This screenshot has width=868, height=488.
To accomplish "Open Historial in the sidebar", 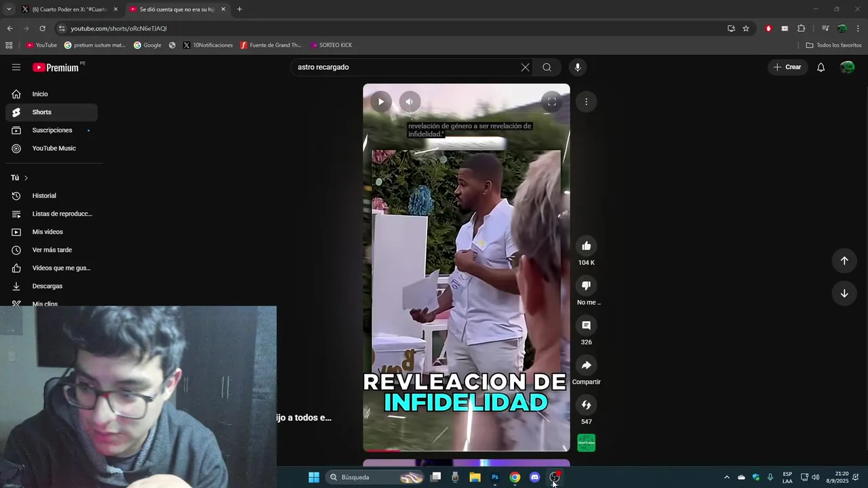I will [52, 196].
